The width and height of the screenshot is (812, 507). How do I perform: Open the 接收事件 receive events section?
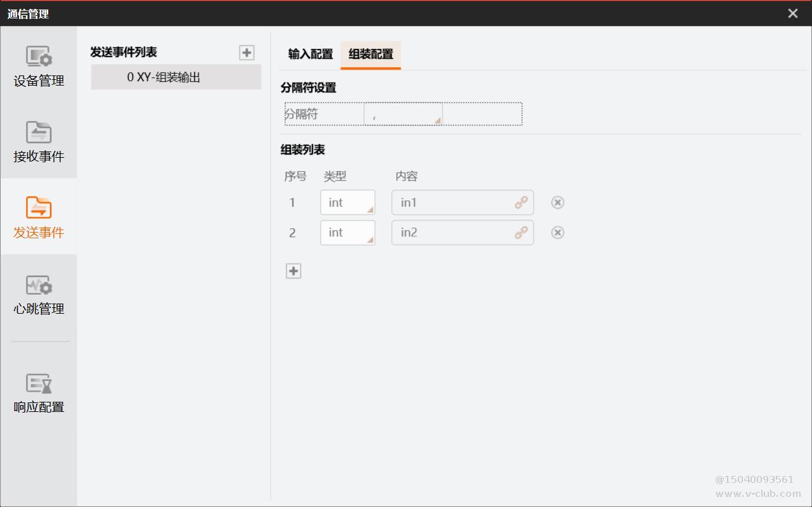(x=39, y=142)
